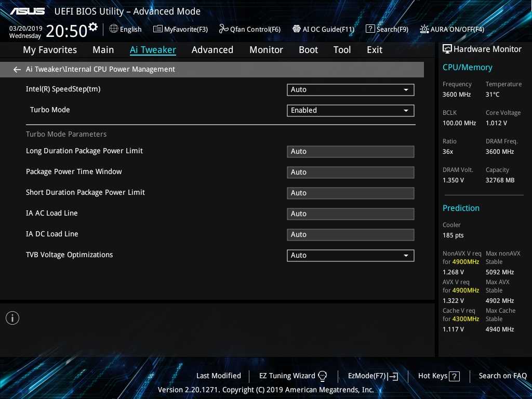The height and width of the screenshot is (399, 532).
Task: Switch to the Advanced tab
Action: 212,50
